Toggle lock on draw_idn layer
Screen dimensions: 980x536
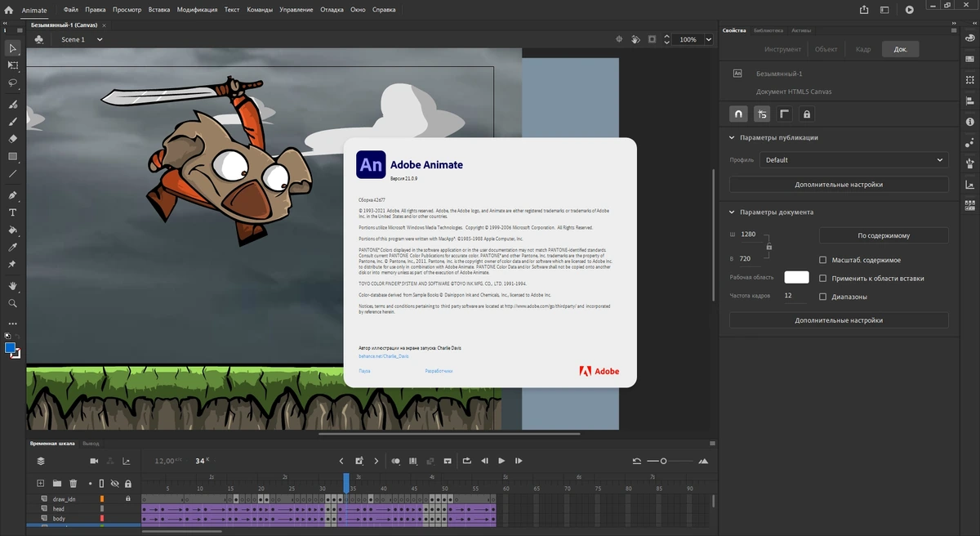point(127,498)
